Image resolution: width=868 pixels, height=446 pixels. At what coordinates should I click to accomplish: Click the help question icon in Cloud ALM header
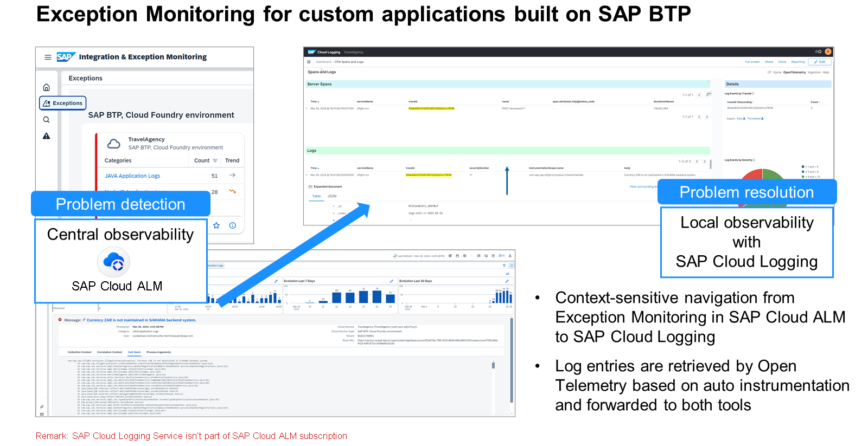493,256
